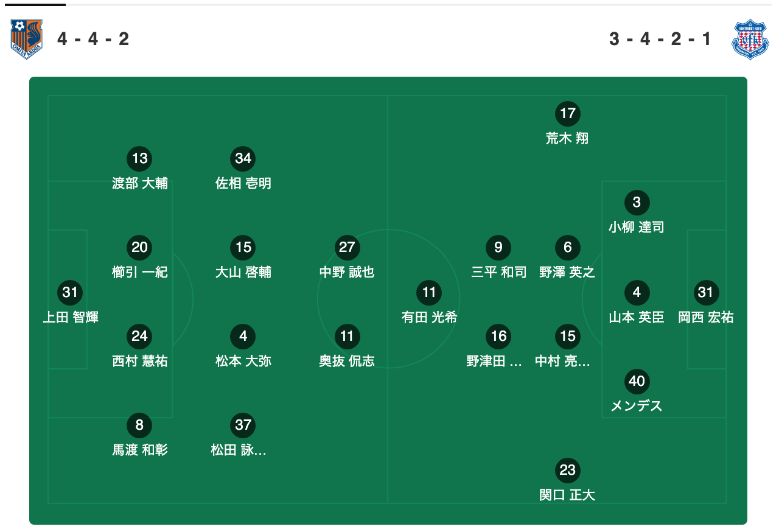
Task: Open truncated name 松田 詠… under 37
Action: (239, 450)
